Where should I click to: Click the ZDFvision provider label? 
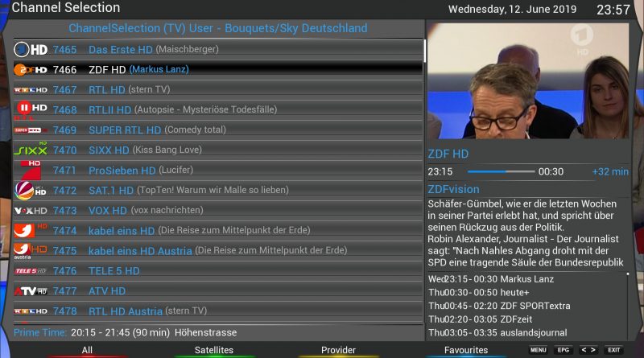(x=453, y=189)
